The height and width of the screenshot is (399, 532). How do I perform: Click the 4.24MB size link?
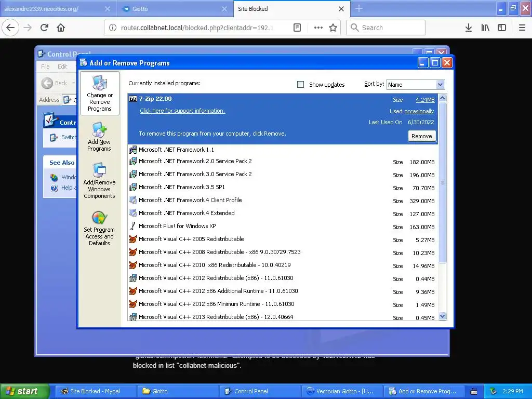425,100
